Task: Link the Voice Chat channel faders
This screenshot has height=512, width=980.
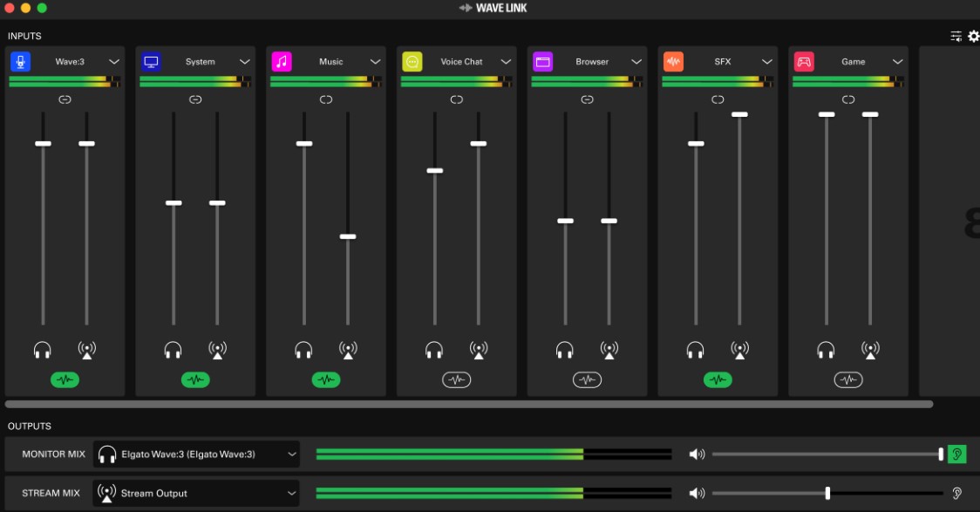Action: [457, 99]
